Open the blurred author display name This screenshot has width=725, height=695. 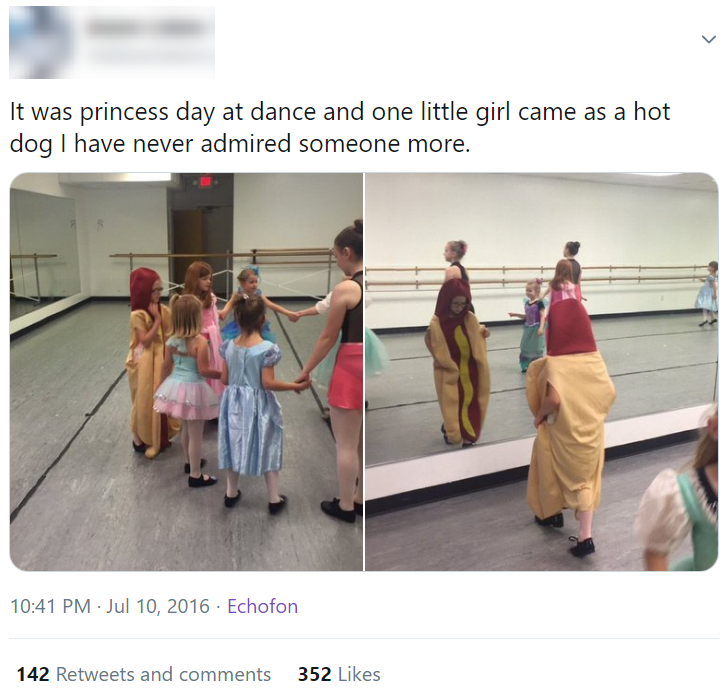pos(147,27)
